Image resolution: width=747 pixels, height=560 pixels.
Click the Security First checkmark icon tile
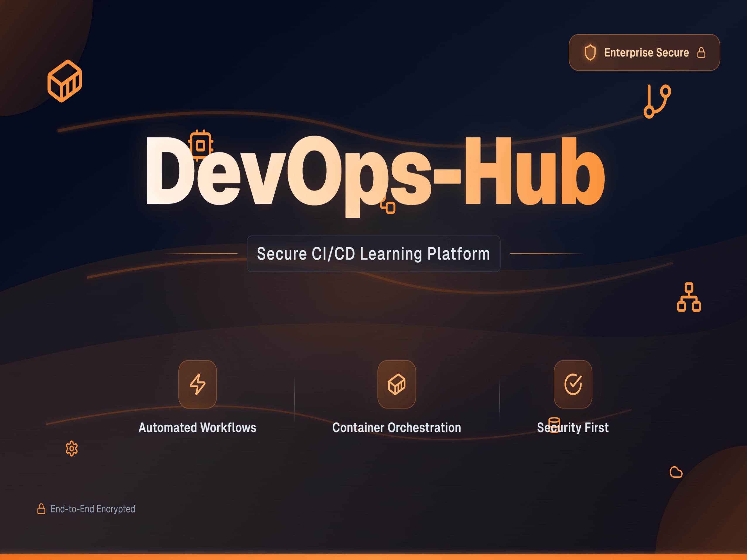coord(573,384)
